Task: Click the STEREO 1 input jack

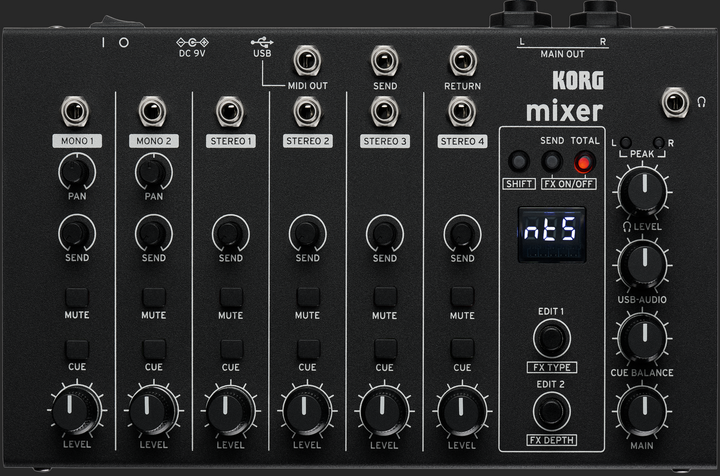Action: [230, 111]
